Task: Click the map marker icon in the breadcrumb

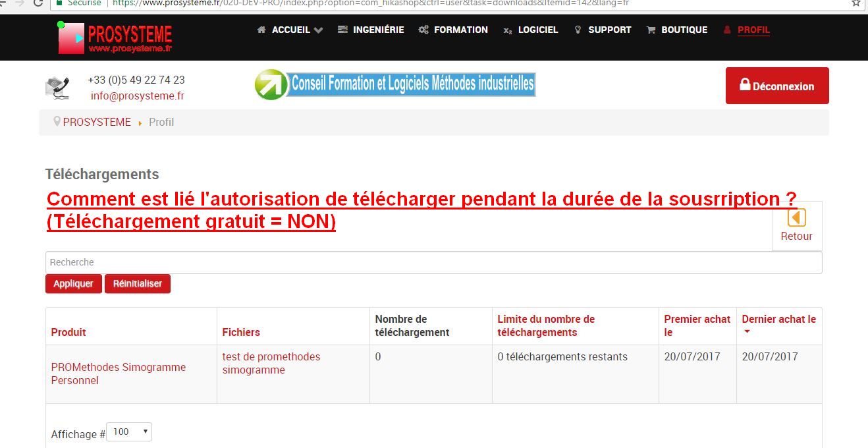Action: [57, 122]
